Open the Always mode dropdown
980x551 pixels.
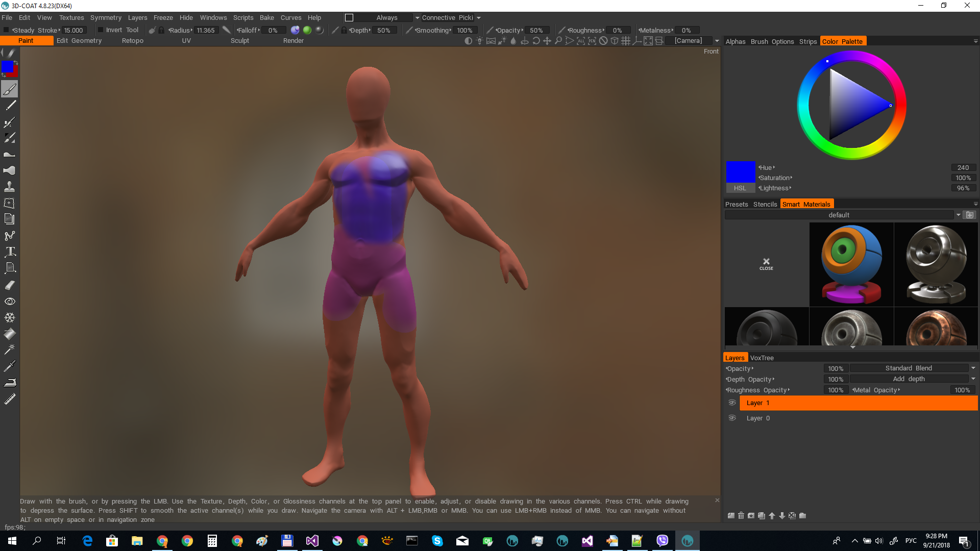point(417,18)
